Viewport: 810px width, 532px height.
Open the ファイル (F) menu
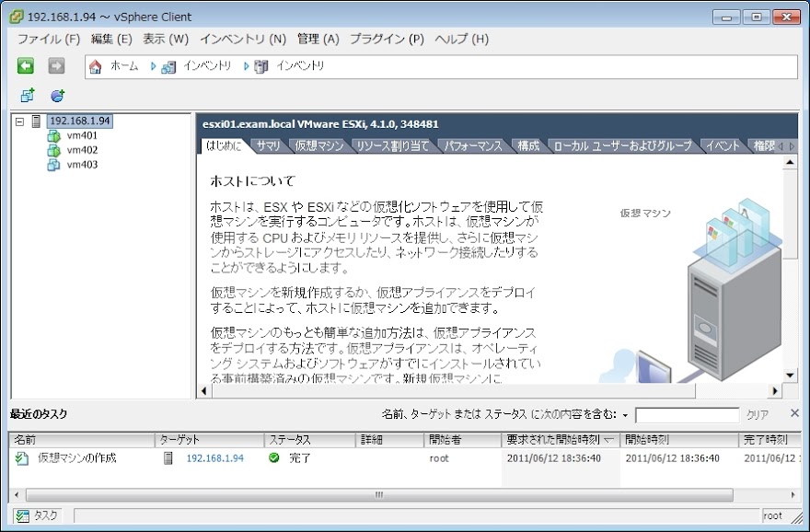click(x=49, y=40)
